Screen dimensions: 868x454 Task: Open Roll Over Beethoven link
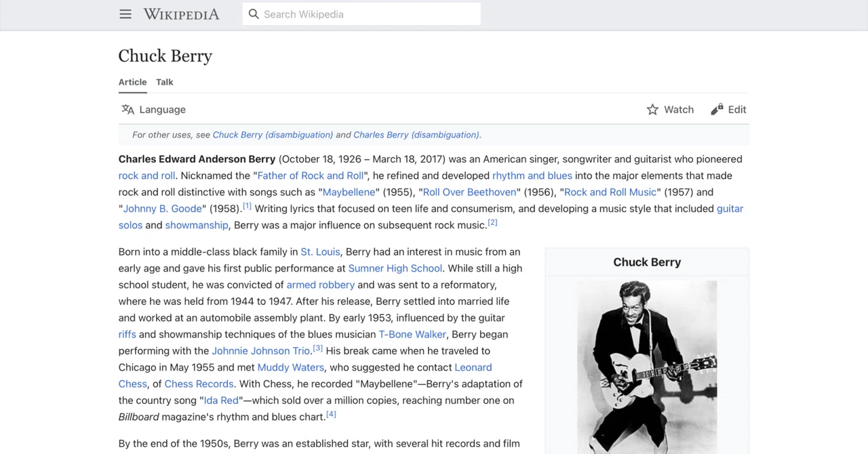[469, 192]
